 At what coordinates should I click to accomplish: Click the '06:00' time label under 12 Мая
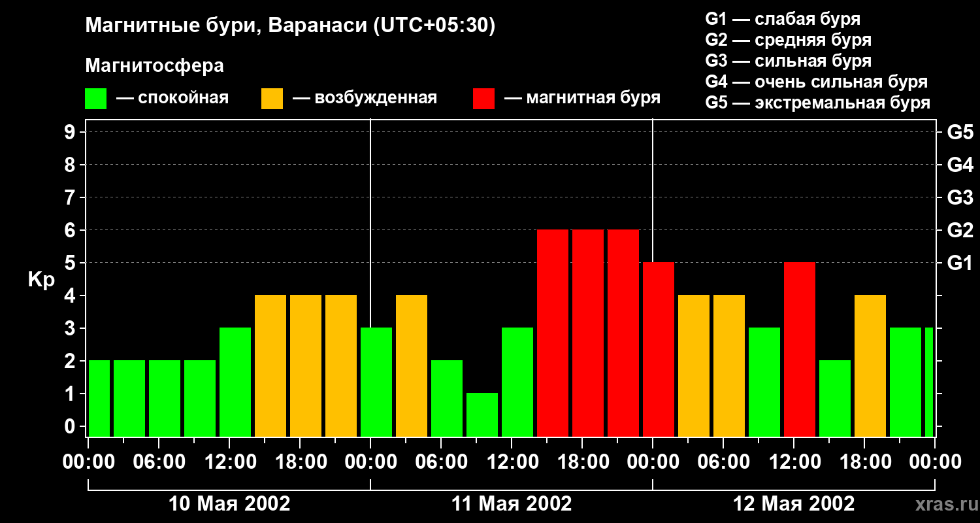[x=723, y=462]
